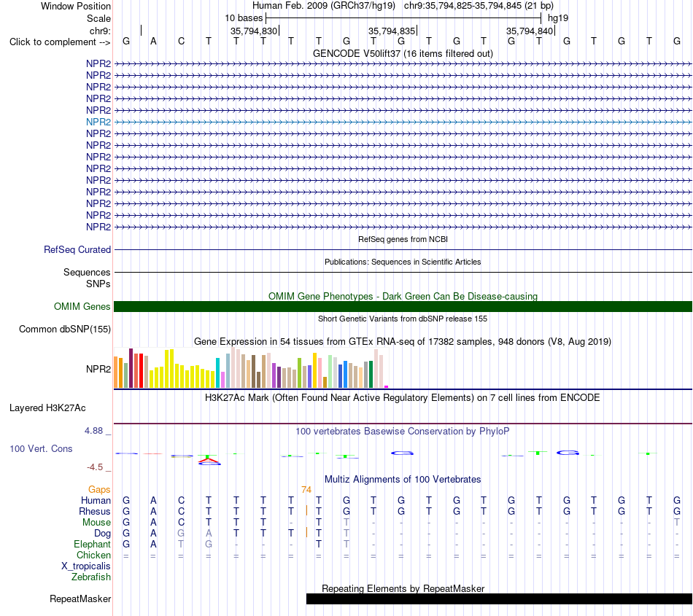Click the Refseq Curated horizontal intron line

(403, 250)
